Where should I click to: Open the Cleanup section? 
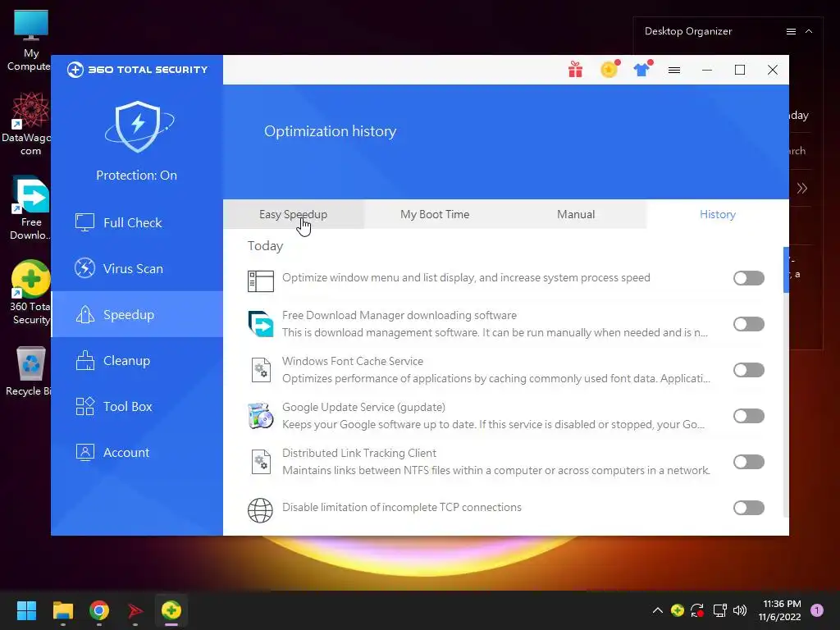(137, 361)
